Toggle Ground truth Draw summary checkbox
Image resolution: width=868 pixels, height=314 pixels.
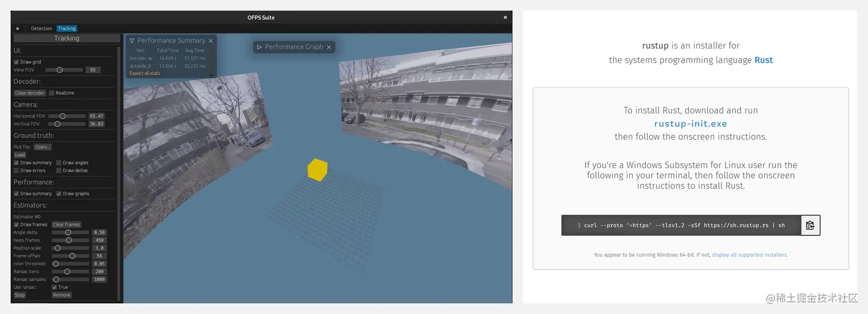pyautogui.click(x=16, y=163)
